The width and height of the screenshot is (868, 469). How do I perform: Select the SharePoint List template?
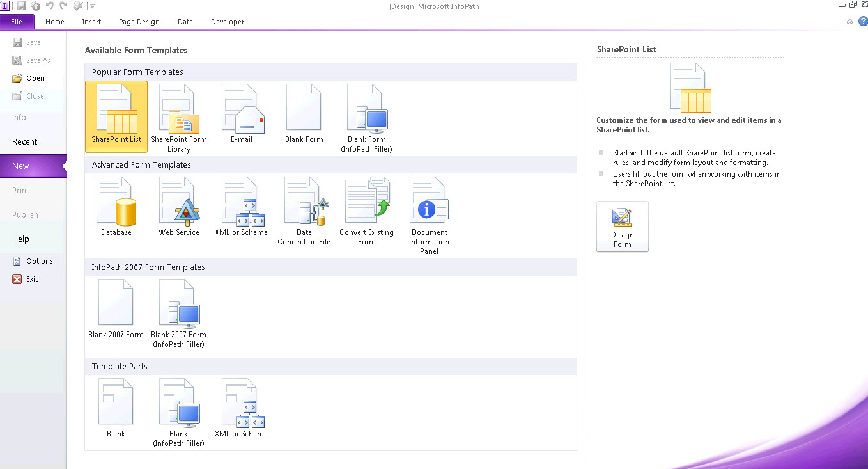116,117
